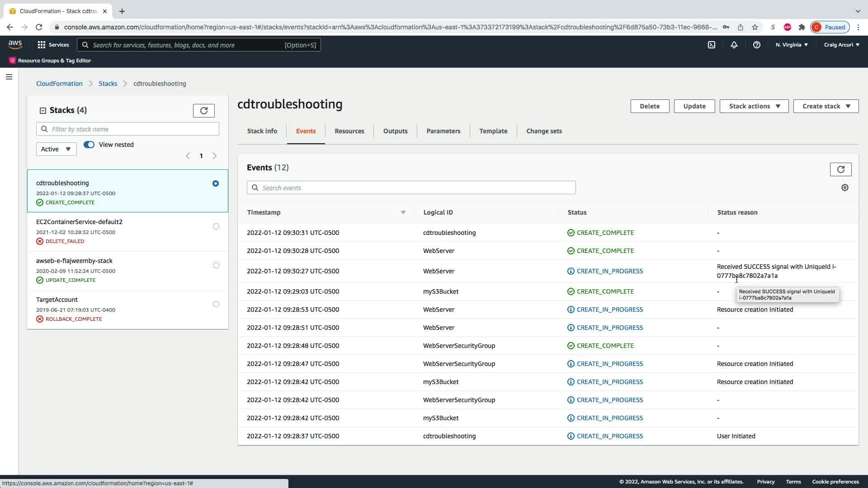Sort events by Timestamp column arrow

point(403,212)
